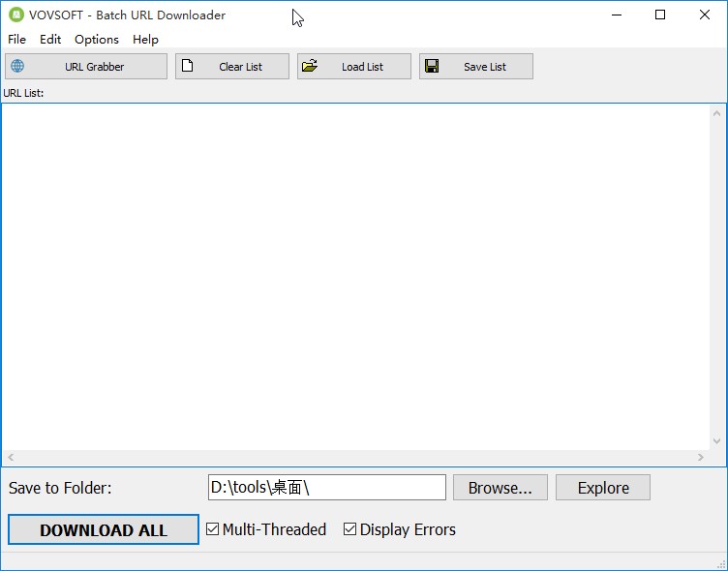The height and width of the screenshot is (571, 728).
Task: Toggle the Multi-Threaded checkbox
Action: tap(213, 529)
